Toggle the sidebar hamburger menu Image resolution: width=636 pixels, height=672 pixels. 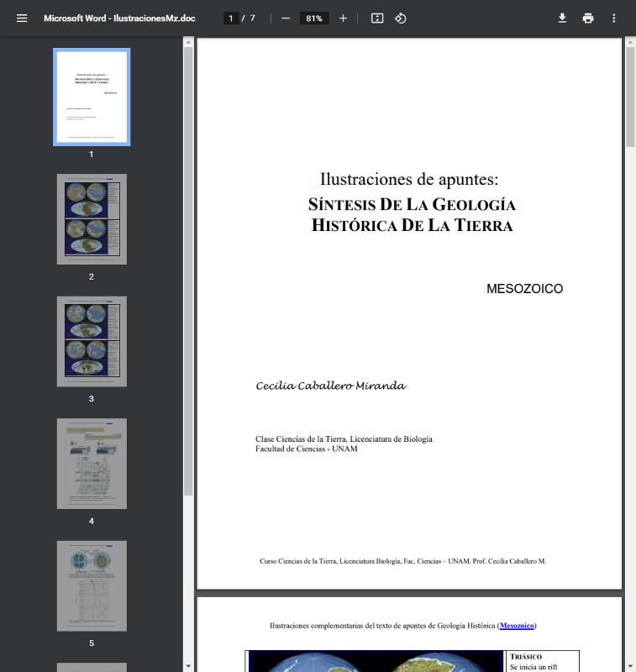[x=22, y=18]
